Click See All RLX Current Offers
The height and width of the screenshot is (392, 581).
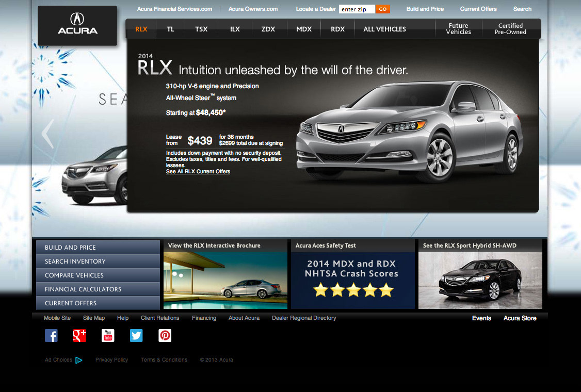(198, 172)
